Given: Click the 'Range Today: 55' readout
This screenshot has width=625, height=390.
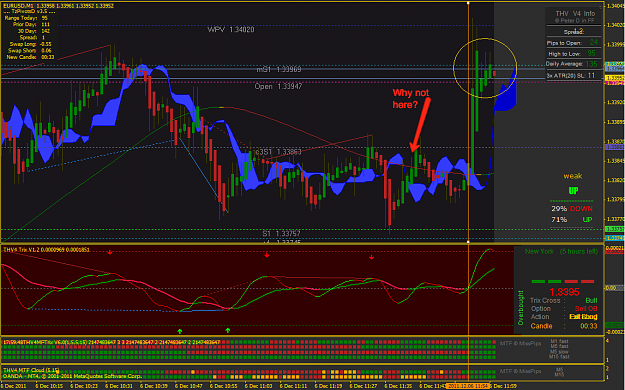Looking at the screenshot, I should point(26,18).
